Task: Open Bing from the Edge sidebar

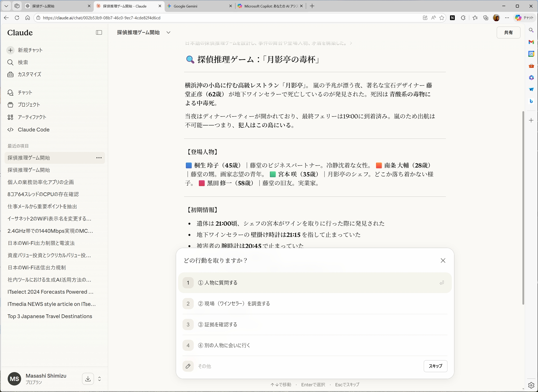Action: (531, 101)
